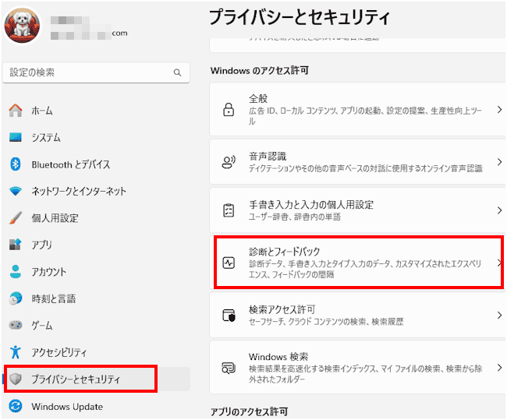The height and width of the screenshot is (420, 507).
Task: Open the 診断とフィードバック card
Action: [357, 263]
